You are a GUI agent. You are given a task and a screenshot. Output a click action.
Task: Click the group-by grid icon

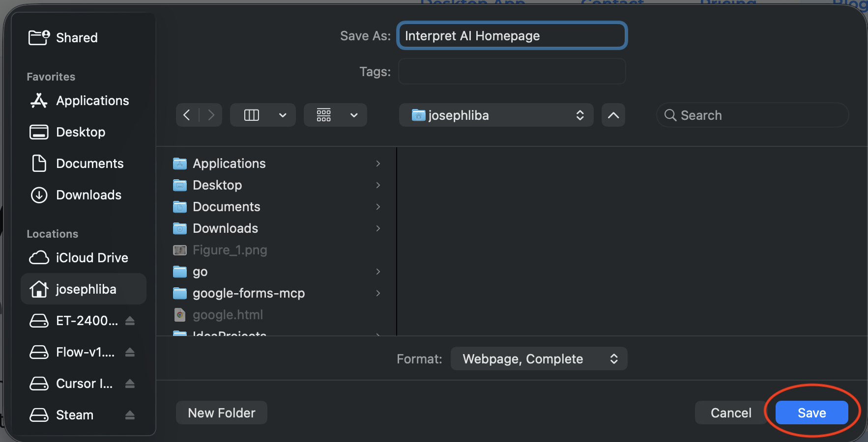click(x=323, y=115)
